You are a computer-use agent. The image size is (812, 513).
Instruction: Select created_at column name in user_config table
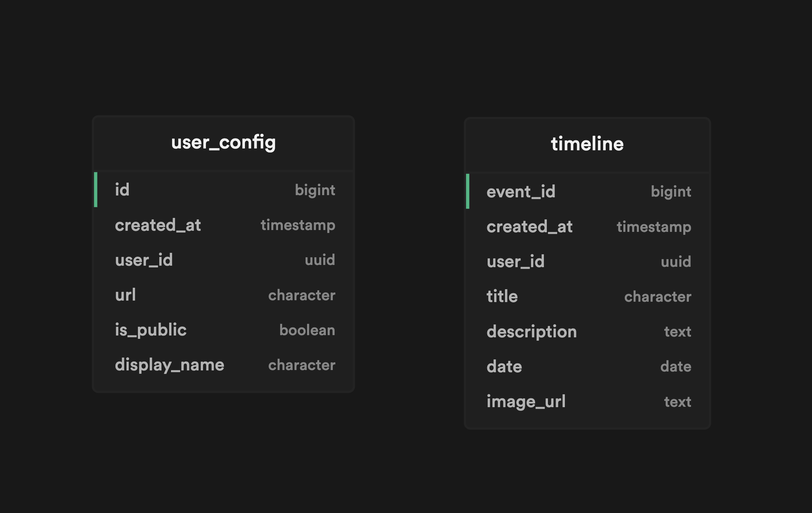158,225
